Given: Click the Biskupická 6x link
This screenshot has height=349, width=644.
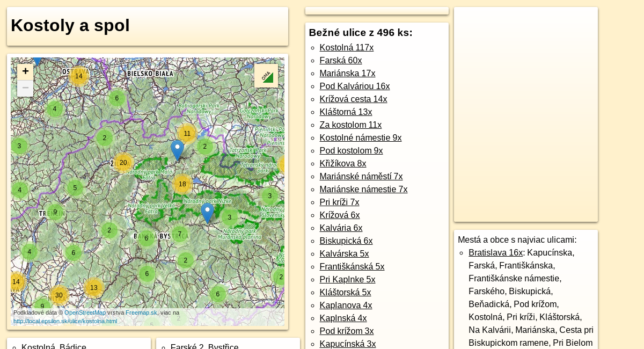Looking at the screenshot, I should point(346,241).
